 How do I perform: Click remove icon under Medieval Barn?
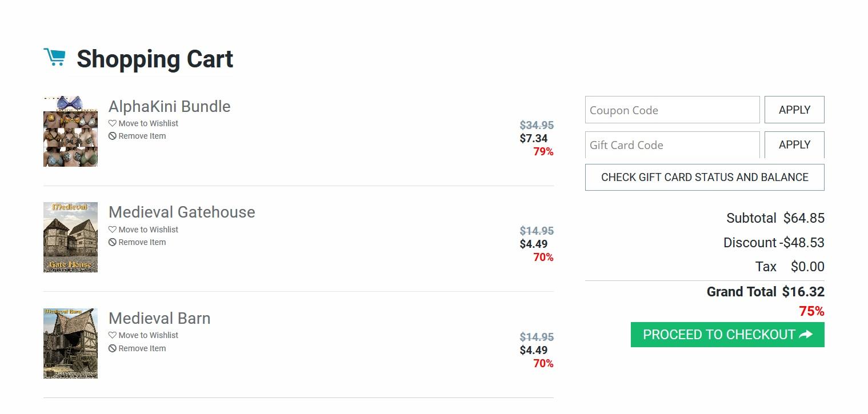(x=113, y=348)
